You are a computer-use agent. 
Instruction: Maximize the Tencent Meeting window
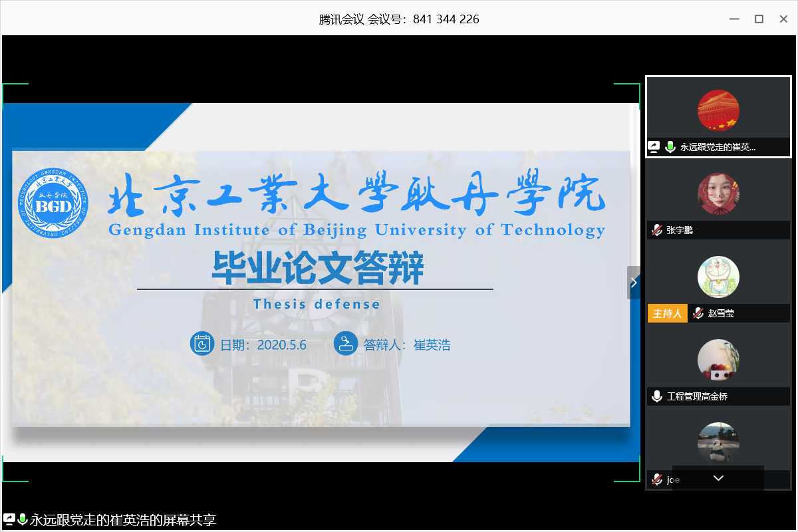pyautogui.click(x=759, y=19)
